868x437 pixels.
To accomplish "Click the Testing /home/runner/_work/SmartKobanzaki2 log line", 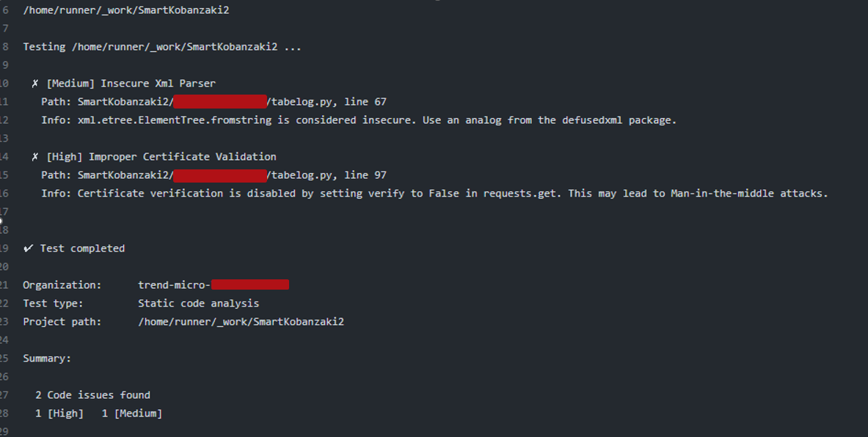I will tap(161, 47).
